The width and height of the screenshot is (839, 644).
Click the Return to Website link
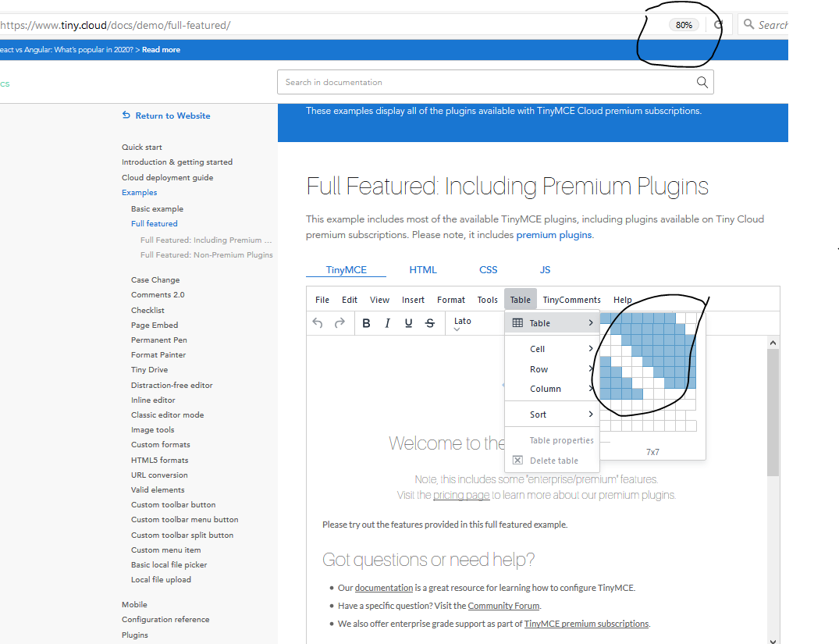tap(172, 116)
